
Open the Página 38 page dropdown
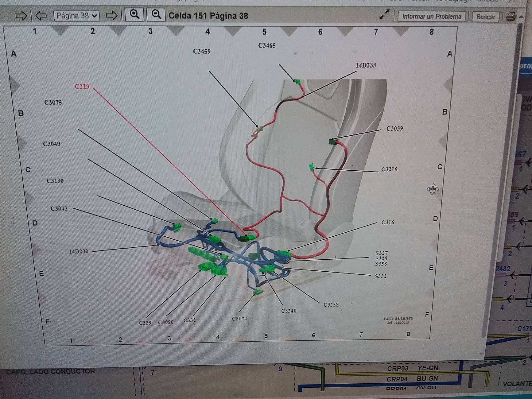tap(76, 15)
